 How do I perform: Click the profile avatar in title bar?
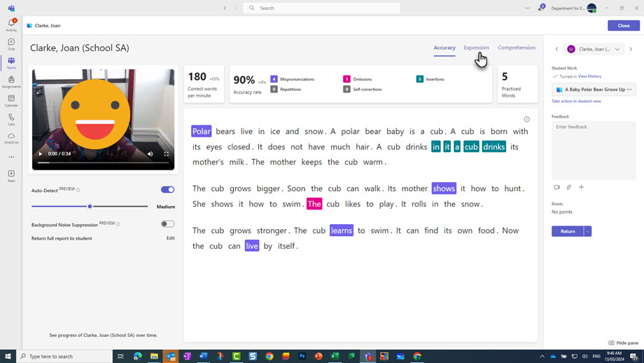(x=591, y=8)
